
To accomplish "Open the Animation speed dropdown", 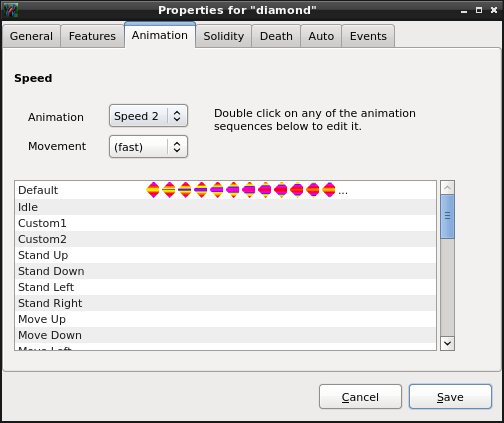I will click(148, 116).
